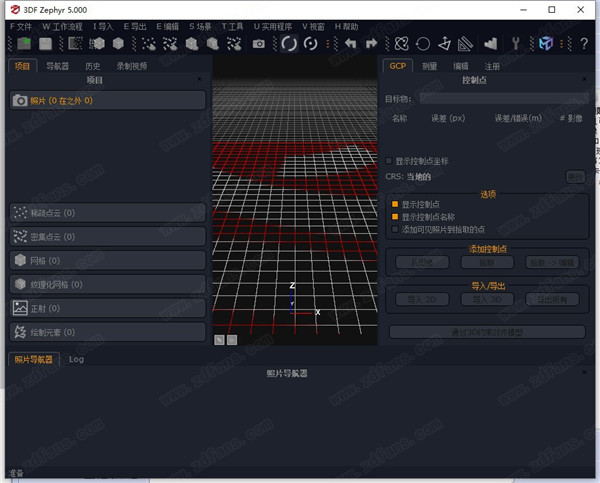600x483 pixels.
Task: Enable 显示控制点坐标 checkbox
Action: click(389, 161)
